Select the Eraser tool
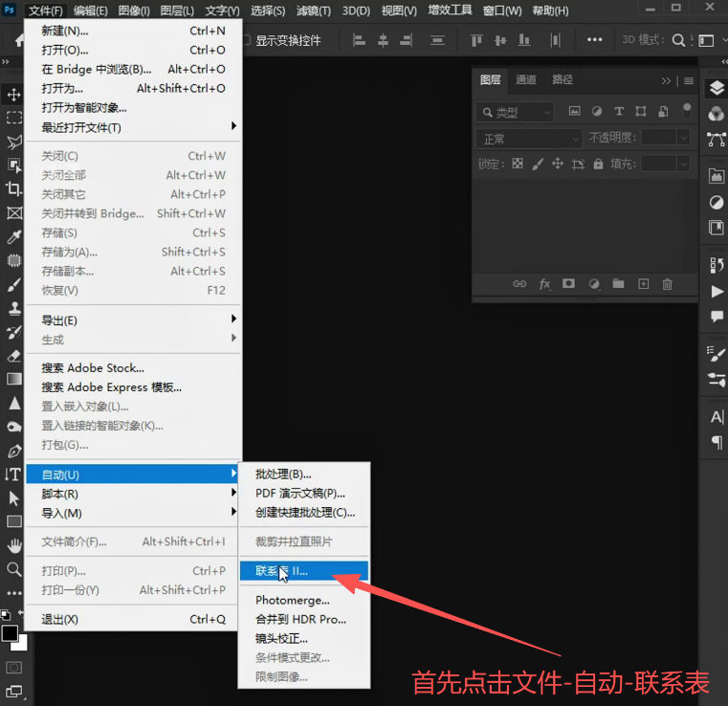This screenshot has width=728, height=706. tap(14, 356)
